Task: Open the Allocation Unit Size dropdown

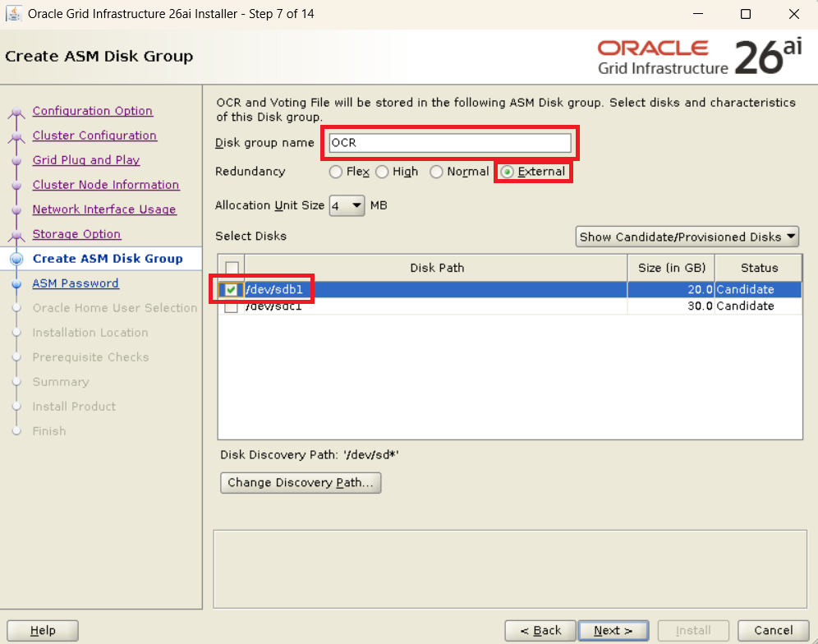Action: coord(347,205)
